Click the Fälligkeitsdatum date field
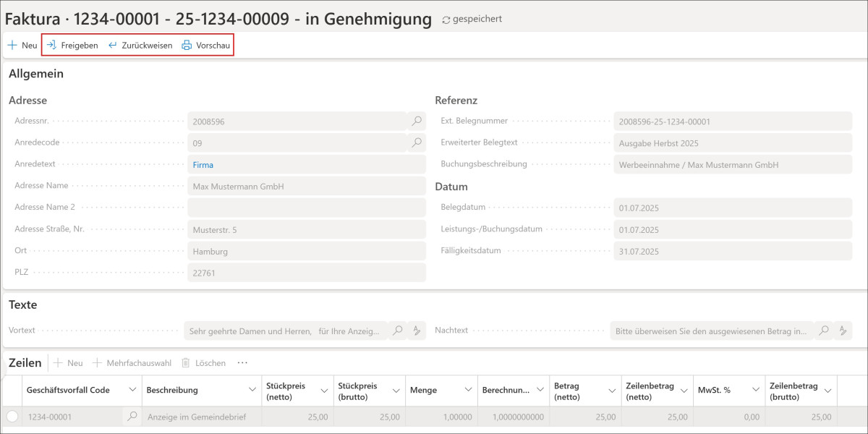The image size is (868, 434). tap(732, 252)
